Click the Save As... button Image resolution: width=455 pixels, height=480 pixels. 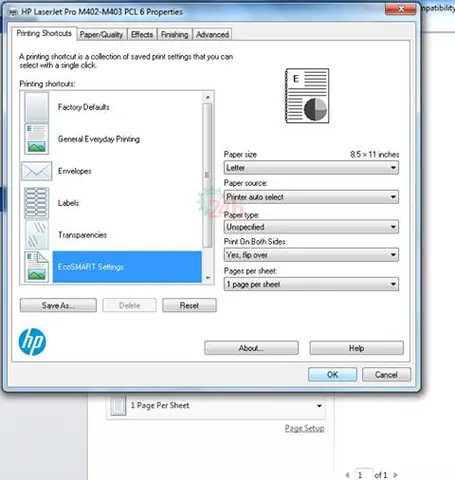[x=58, y=305]
